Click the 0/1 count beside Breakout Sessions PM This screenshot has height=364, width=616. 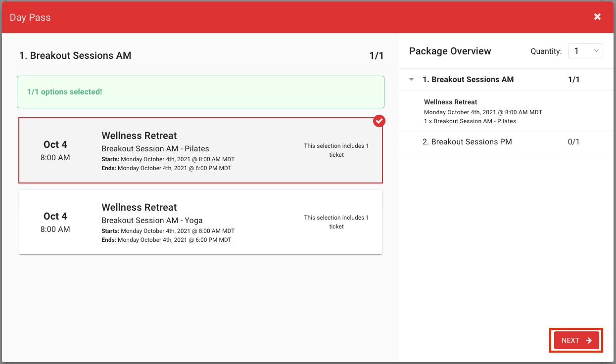[x=574, y=142]
